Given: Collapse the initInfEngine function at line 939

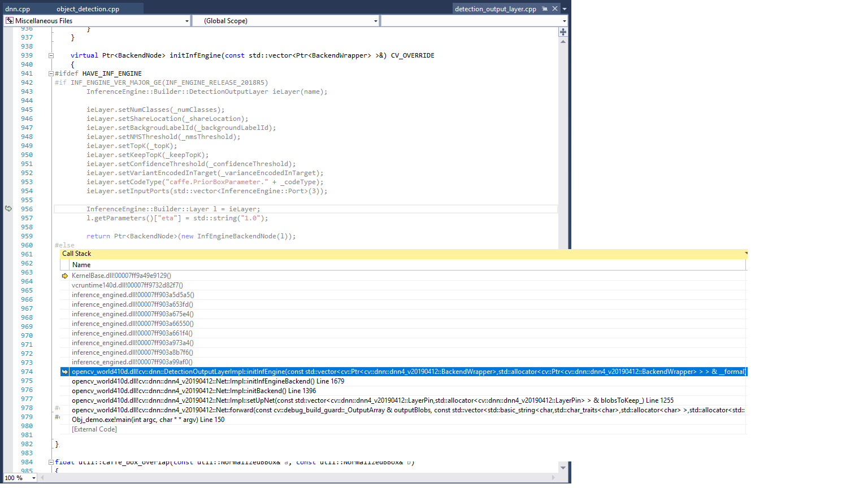Looking at the screenshot, I should (51, 55).
